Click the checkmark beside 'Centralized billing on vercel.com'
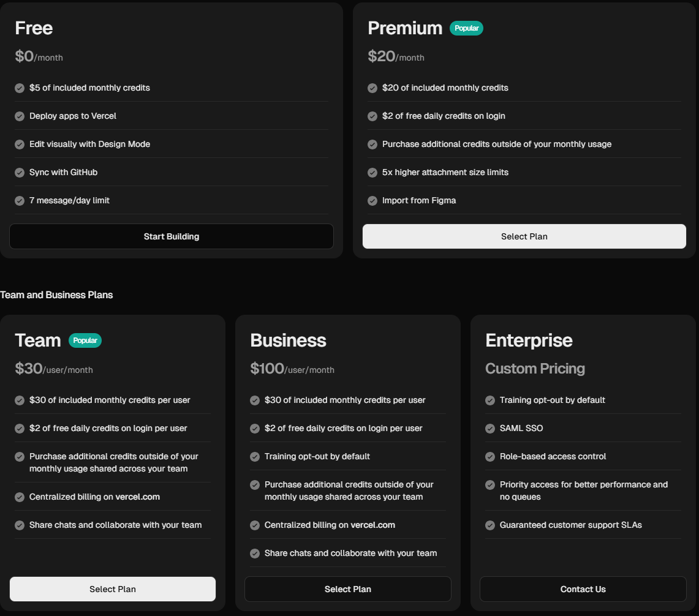 click(x=19, y=497)
